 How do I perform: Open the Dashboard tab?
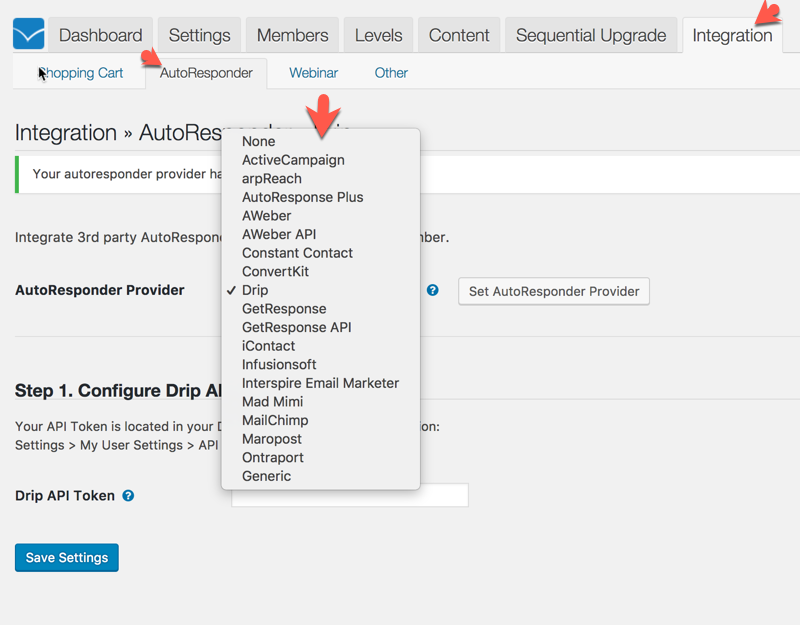tap(101, 35)
